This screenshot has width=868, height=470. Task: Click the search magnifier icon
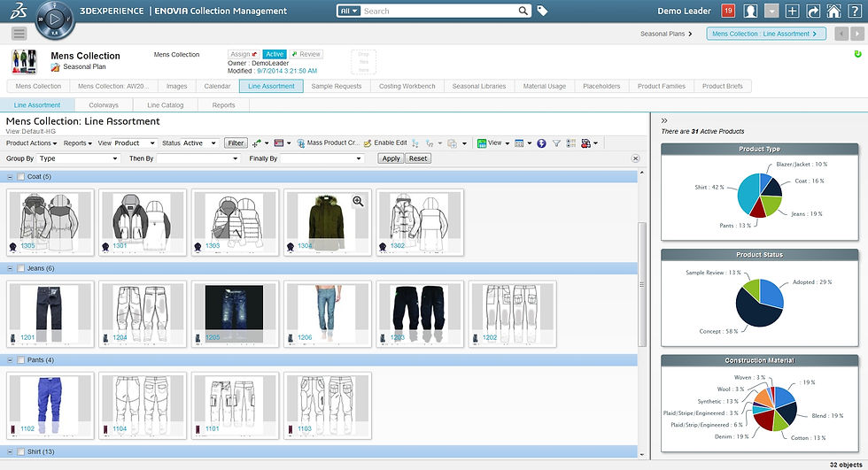click(x=523, y=11)
